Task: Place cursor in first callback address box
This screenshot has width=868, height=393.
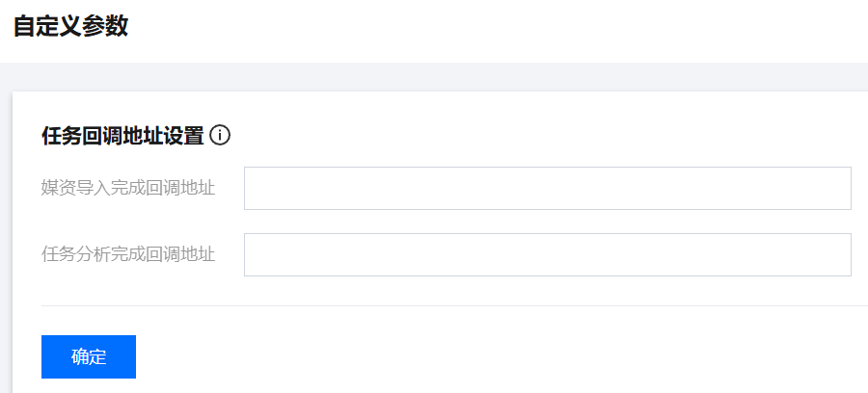Action: click(547, 188)
